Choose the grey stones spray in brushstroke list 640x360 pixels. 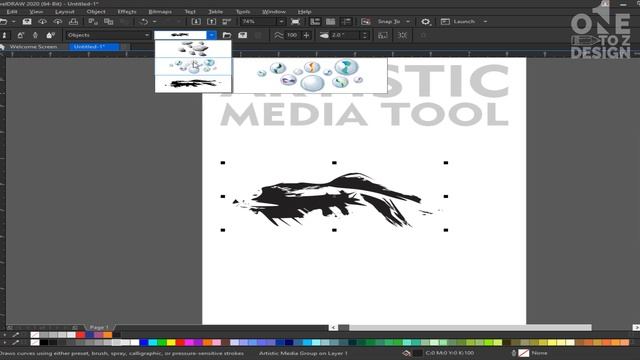coord(193,49)
